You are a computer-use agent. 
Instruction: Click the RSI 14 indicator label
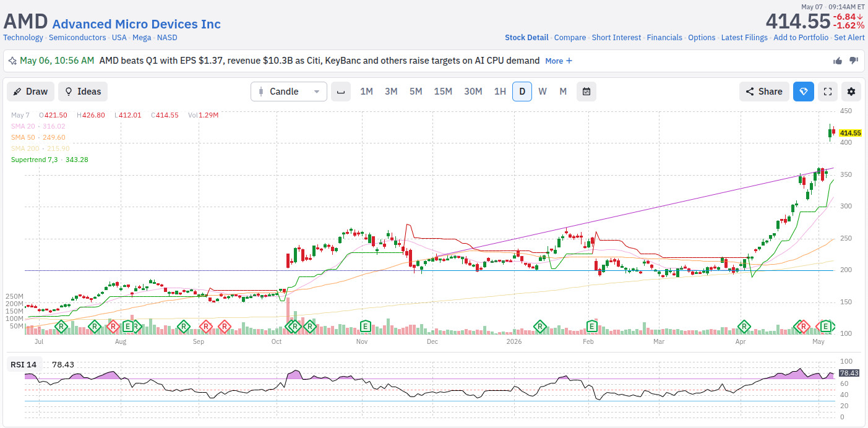[23, 364]
